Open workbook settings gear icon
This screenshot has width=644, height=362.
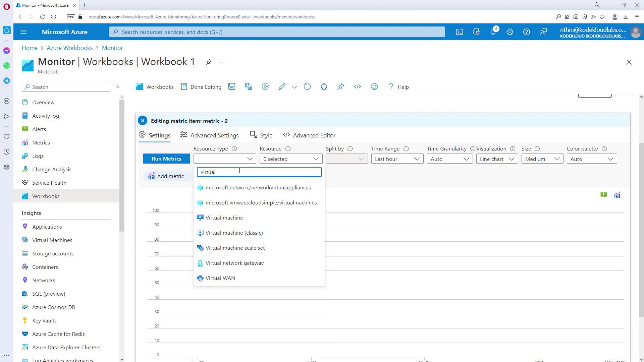(265, 87)
